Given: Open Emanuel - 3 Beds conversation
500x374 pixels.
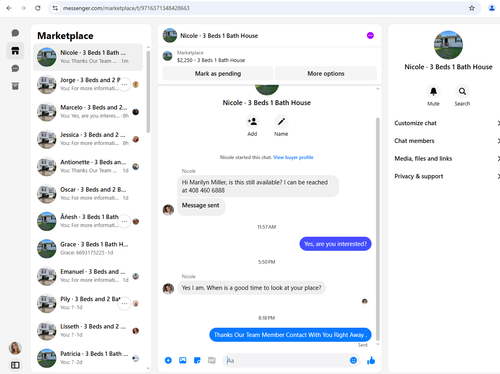Looking at the screenshot, I should click(88, 276).
